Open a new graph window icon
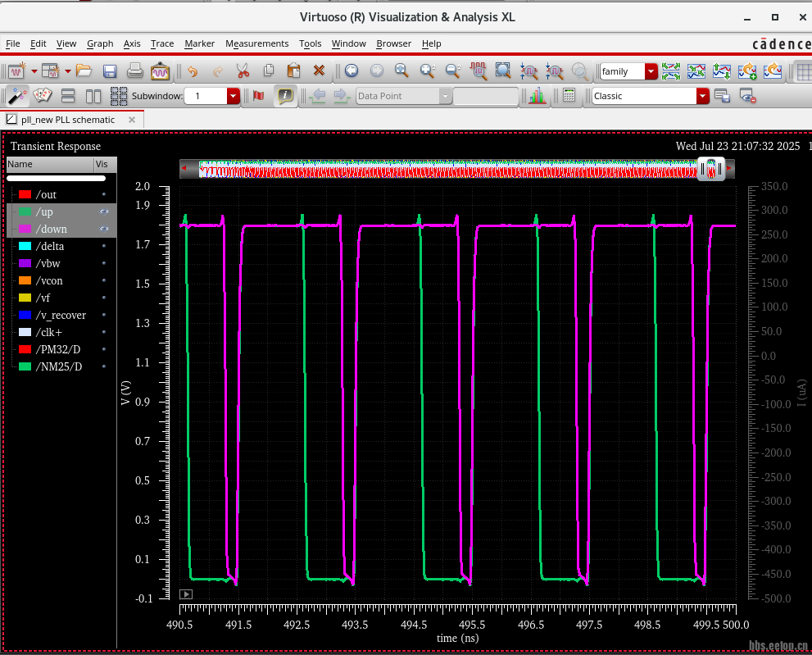Image resolution: width=812 pixels, height=655 pixels. (x=17, y=71)
